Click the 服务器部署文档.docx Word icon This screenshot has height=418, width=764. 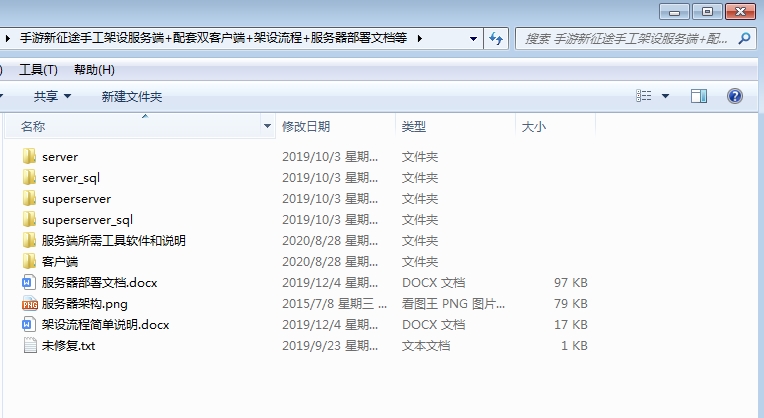pyautogui.click(x=29, y=283)
